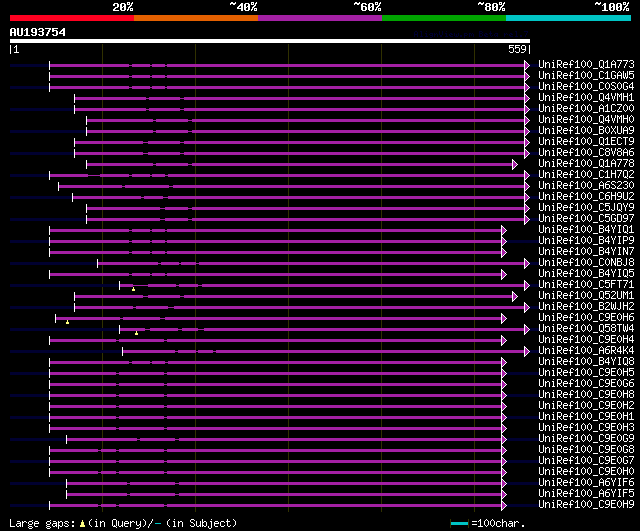Viewport: 640px width, 531px height.
Task: Open the UniRef100_A1CZ00 entry
Action: coord(586,109)
